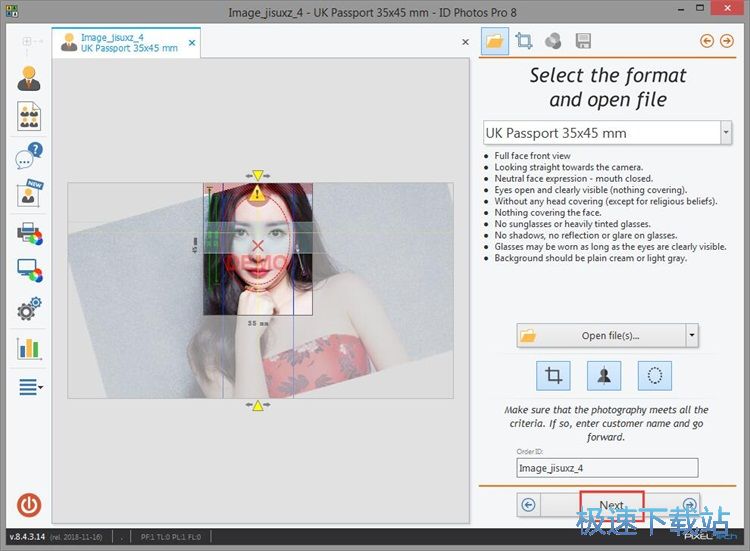Click the red power button icon
This screenshot has height=551, width=750.
pyautogui.click(x=29, y=505)
